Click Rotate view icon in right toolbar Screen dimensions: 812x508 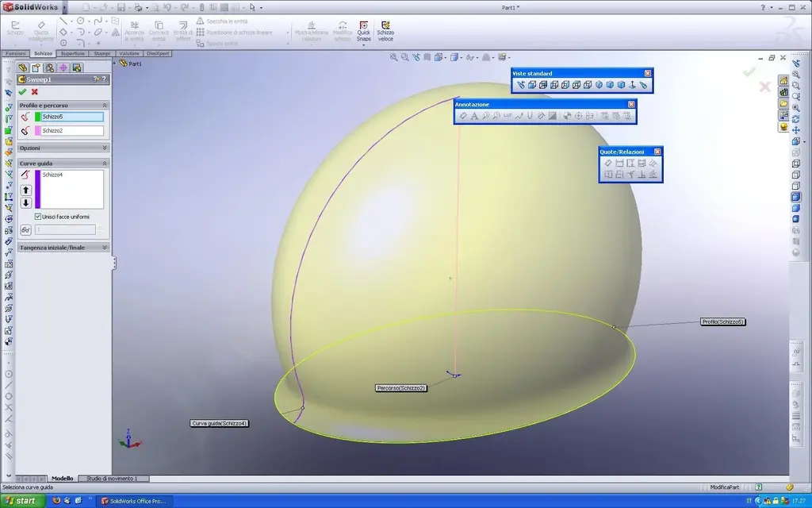pos(796,119)
